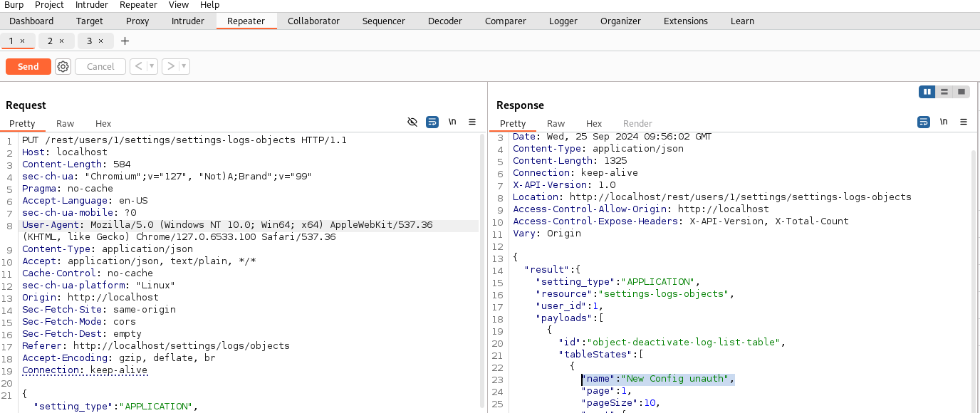The image size is (980, 413).
Task: Open Response panel hamburger menu
Action: tap(964, 122)
